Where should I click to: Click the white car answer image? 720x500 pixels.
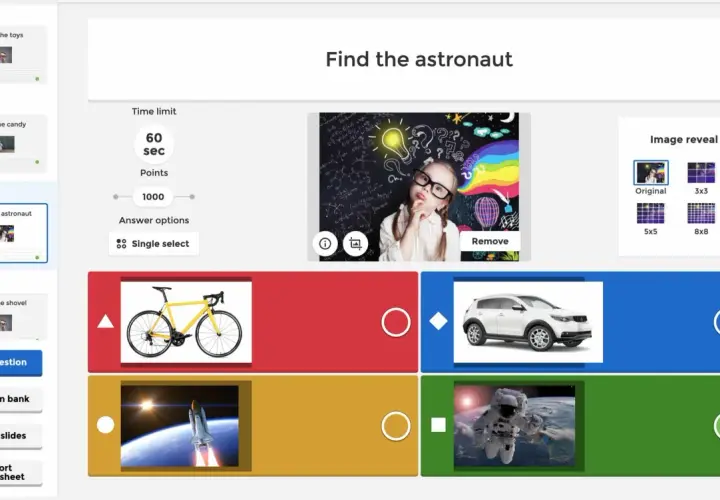pyautogui.click(x=528, y=322)
